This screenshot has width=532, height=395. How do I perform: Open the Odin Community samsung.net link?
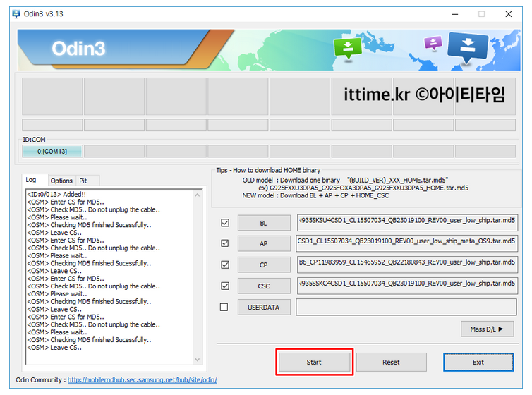click(142, 379)
